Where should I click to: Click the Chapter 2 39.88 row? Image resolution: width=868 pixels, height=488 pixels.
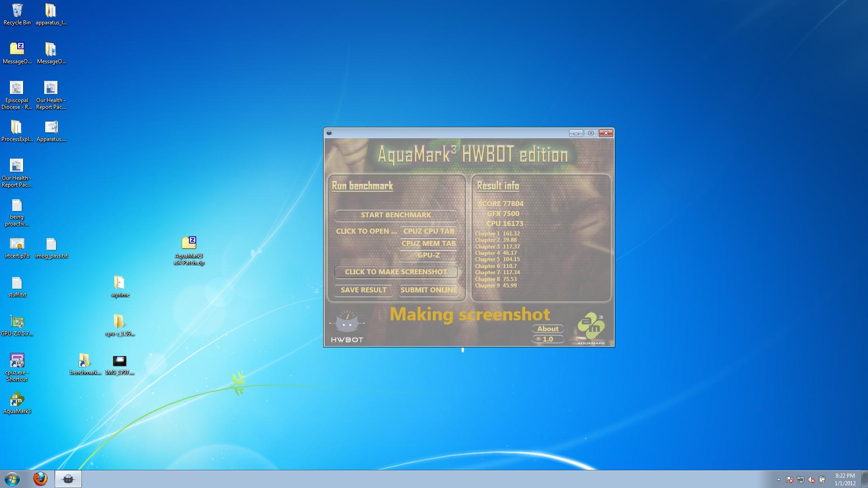[495, 240]
